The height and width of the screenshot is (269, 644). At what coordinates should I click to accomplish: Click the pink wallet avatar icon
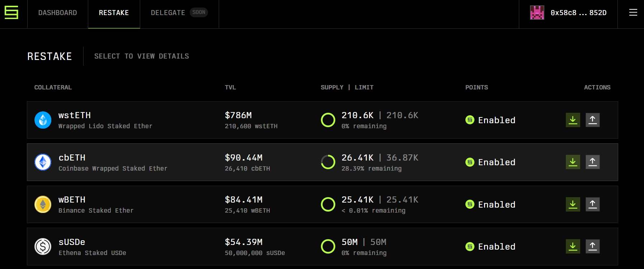pos(537,13)
